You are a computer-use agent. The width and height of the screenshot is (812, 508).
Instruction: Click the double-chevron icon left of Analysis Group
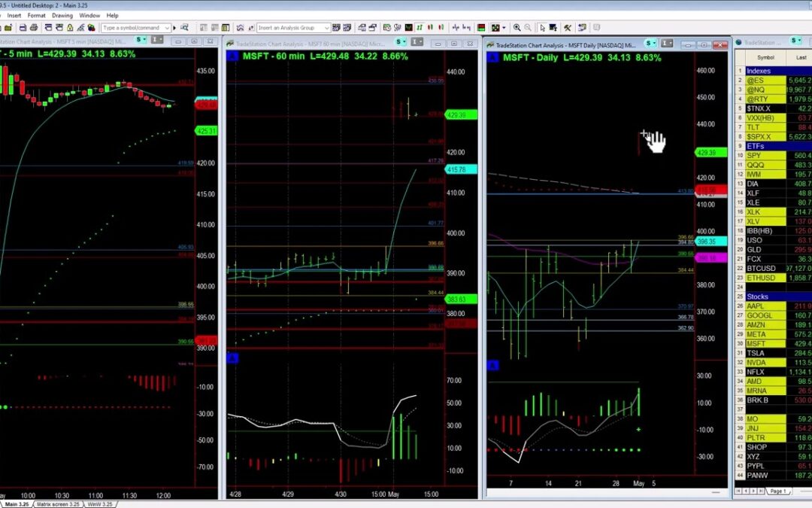point(241,28)
